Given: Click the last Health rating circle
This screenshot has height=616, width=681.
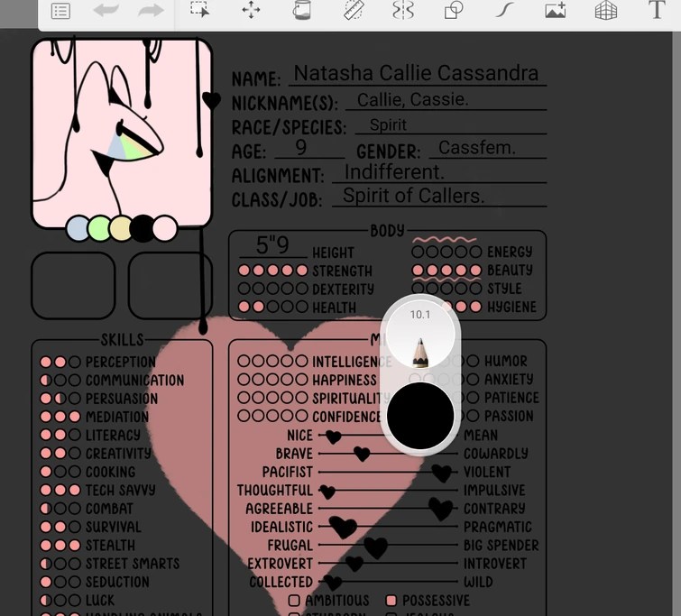Looking at the screenshot, I should [302, 307].
